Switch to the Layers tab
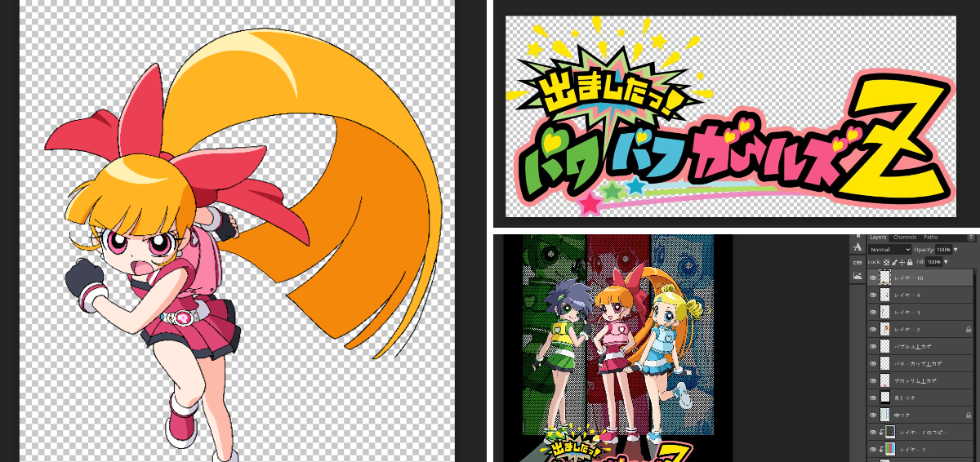This screenshot has width=980, height=462. point(878,238)
